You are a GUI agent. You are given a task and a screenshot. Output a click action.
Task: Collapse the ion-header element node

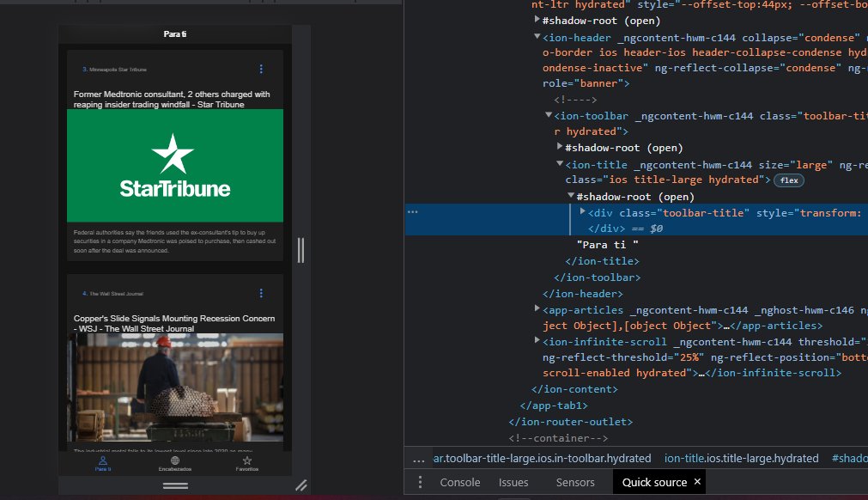tap(537, 37)
